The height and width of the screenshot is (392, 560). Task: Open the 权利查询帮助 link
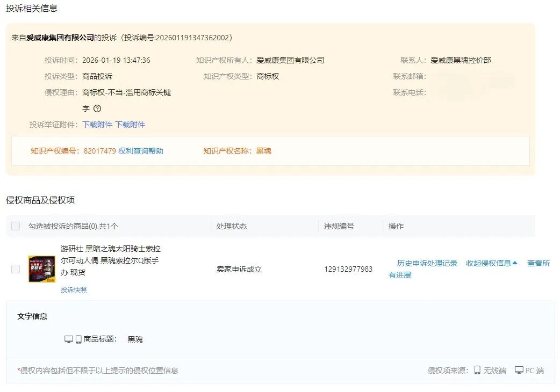(x=141, y=151)
